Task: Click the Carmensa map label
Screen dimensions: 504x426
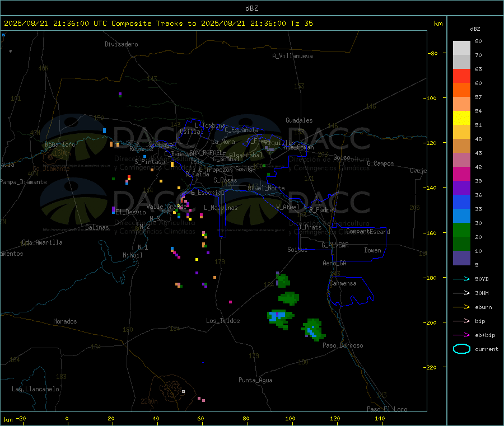Action: pos(343,283)
